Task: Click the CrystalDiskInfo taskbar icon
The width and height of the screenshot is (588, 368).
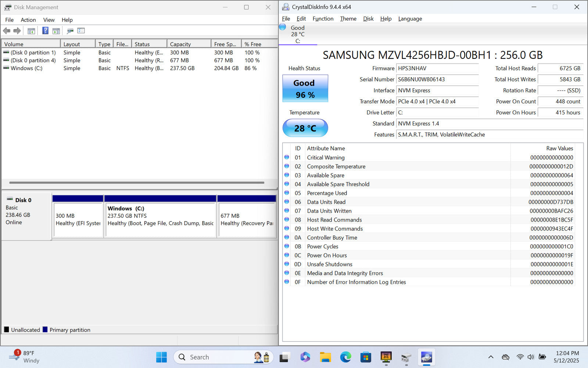Action: [x=426, y=357]
